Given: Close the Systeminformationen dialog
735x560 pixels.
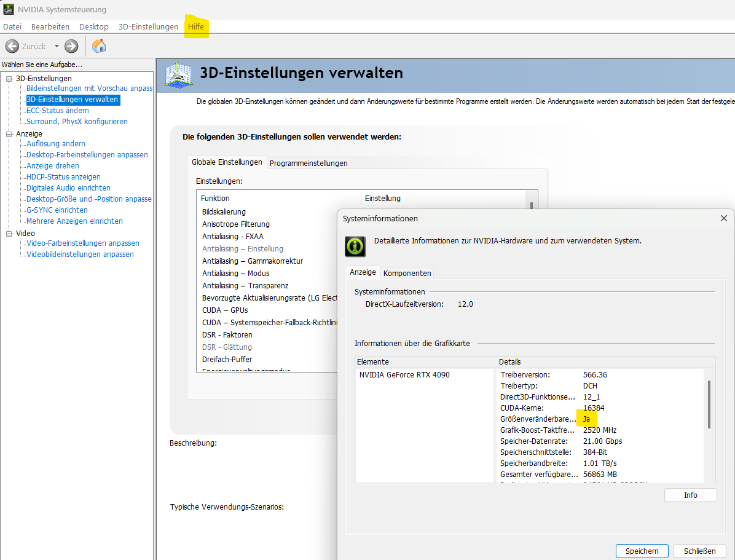Looking at the screenshot, I should click(724, 218).
